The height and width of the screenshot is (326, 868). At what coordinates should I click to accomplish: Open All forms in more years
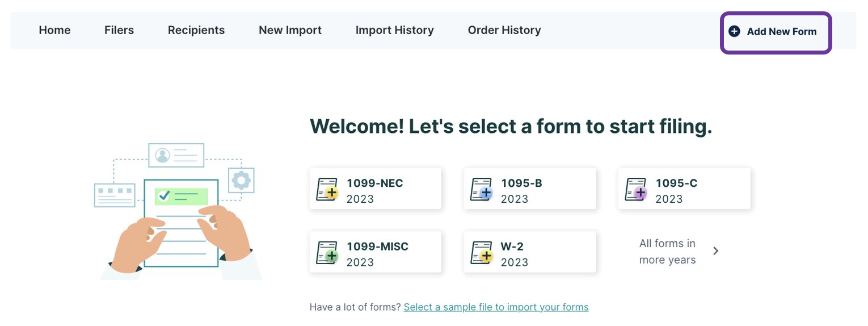point(667,252)
